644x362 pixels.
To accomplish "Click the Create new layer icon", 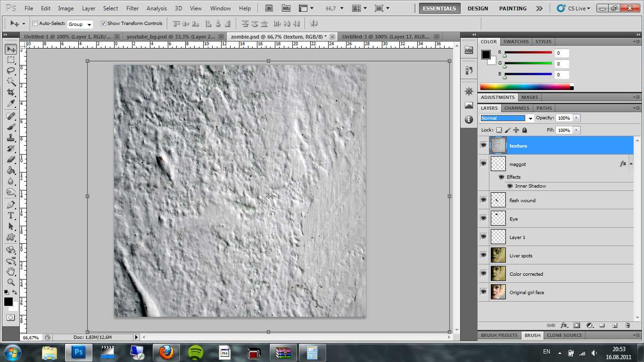I will [615, 325].
